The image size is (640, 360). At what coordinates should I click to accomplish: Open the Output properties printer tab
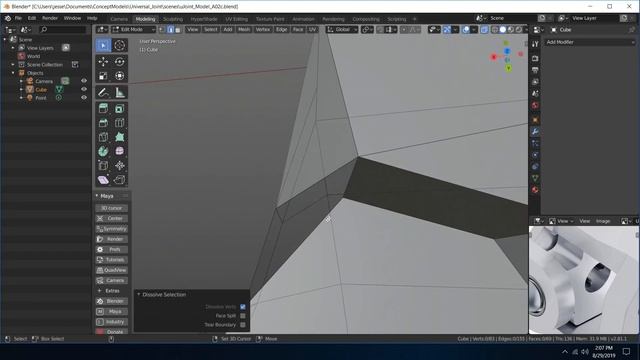click(x=535, y=70)
